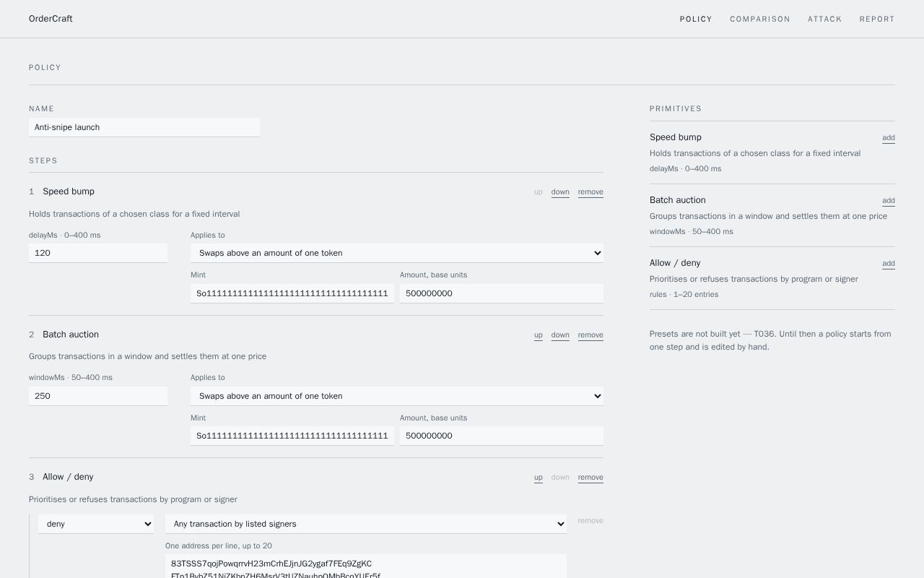Click the signer addresses text area

tap(366, 566)
